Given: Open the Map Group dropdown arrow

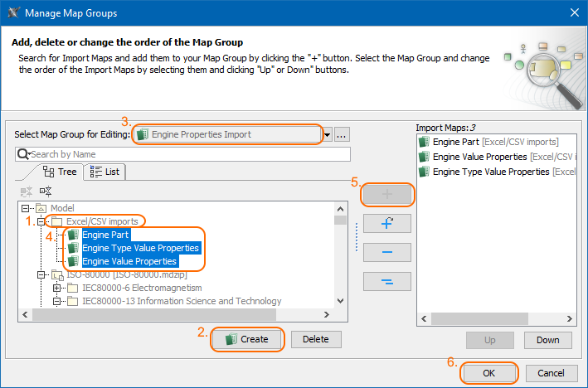Looking at the screenshot, I should [x=328, y=134].
